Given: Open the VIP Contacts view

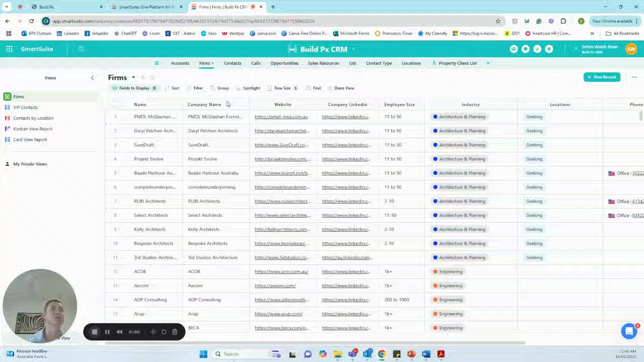Looking at the screenshot, I should point(25,107).
